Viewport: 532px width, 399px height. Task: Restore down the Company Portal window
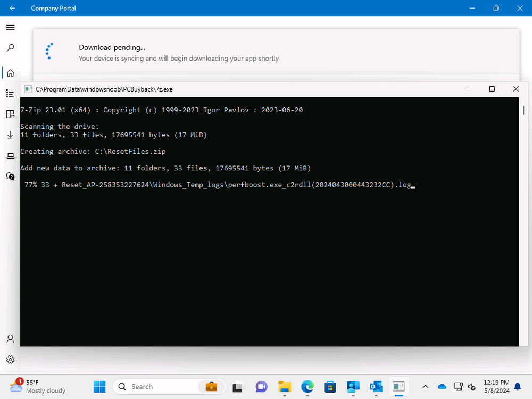coord(496,8)
